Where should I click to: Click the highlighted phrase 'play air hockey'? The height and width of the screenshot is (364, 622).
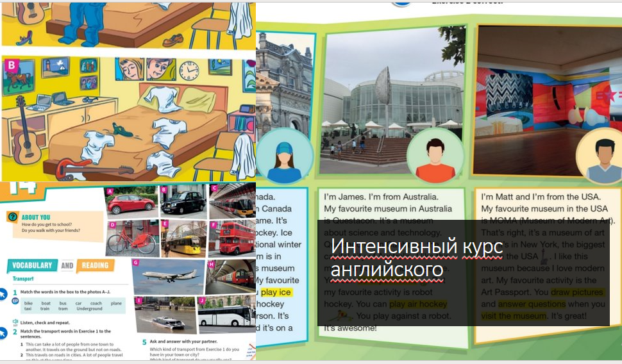tap(418, 304)
